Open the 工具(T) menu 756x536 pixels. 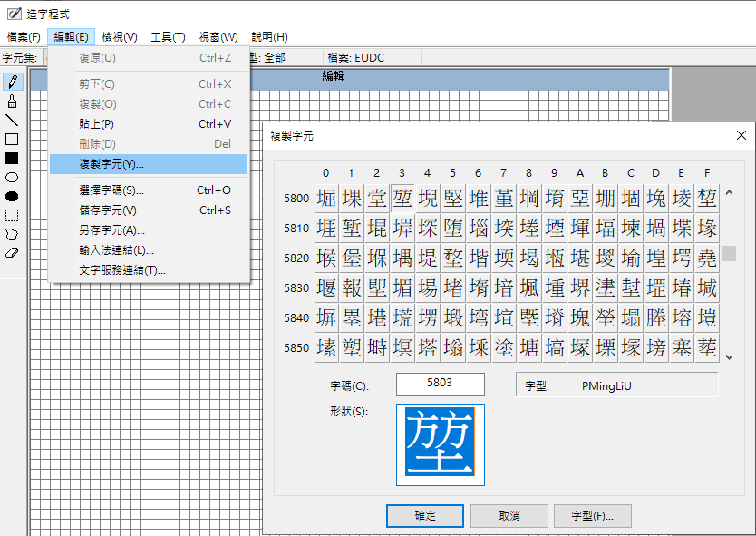168,36
